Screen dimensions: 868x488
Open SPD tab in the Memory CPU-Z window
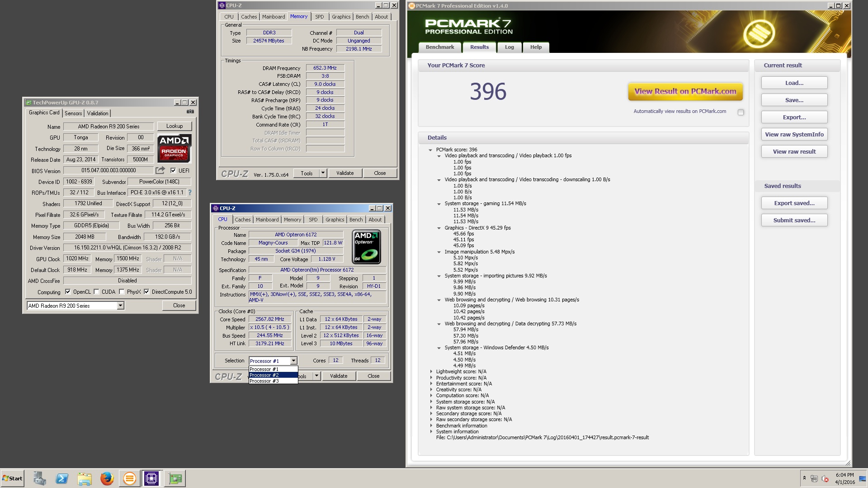tap(320, 17)
